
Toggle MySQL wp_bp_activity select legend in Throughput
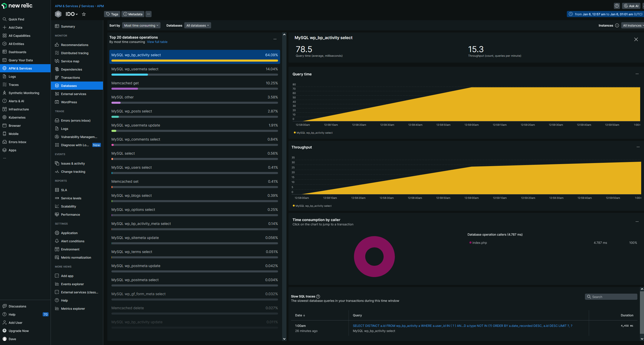point(312,206)
